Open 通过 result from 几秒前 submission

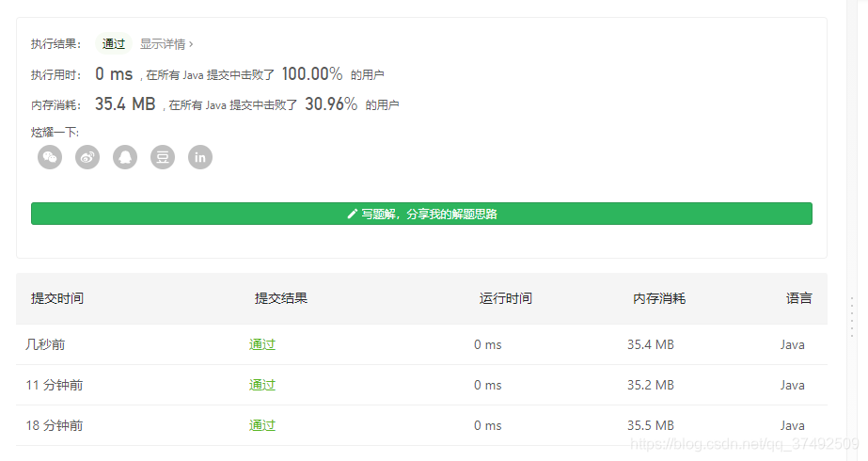tap(261, 344)
